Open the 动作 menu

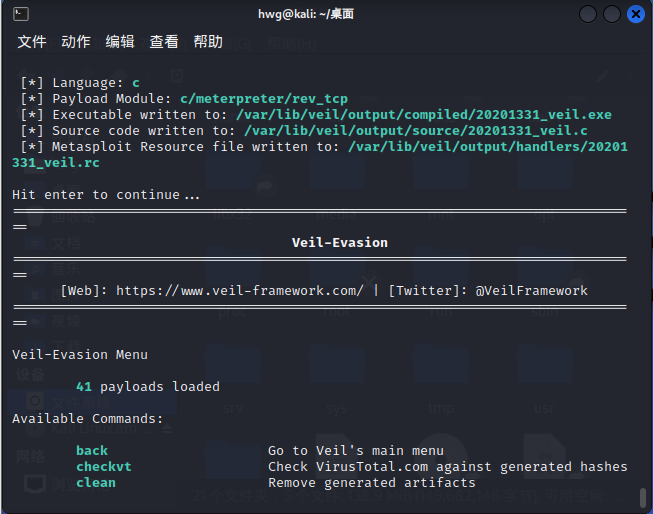click(x=76, y=42)
